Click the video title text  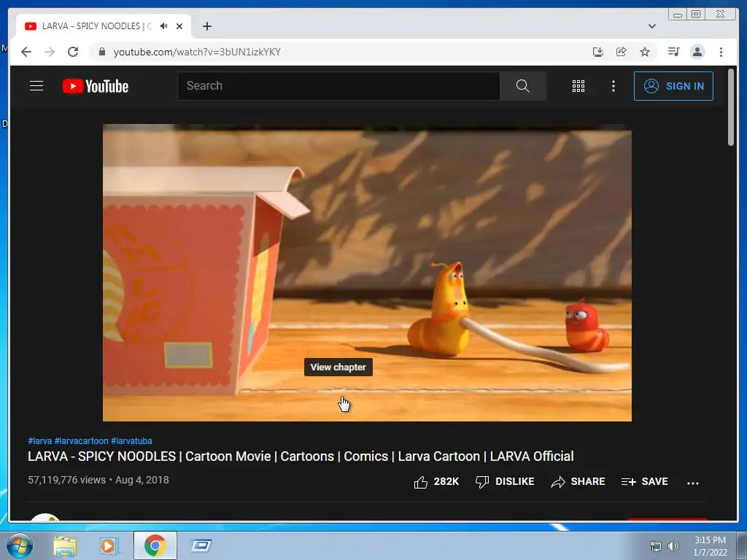pyautogui.click(x=301, y=456)
